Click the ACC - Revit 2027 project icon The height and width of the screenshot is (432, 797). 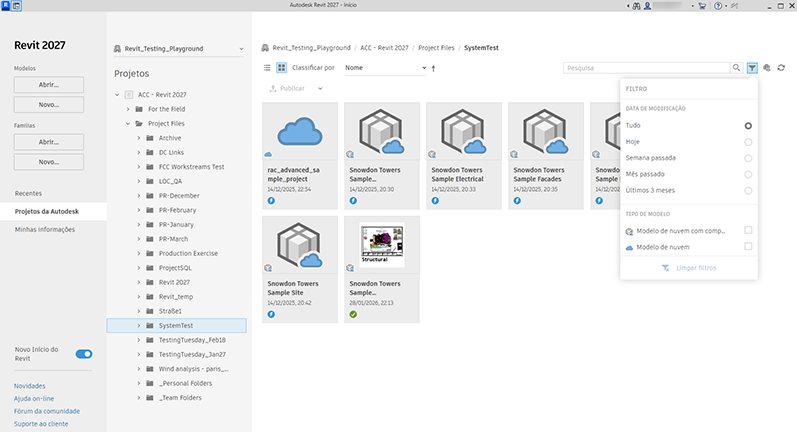click(x=129, y=95)
